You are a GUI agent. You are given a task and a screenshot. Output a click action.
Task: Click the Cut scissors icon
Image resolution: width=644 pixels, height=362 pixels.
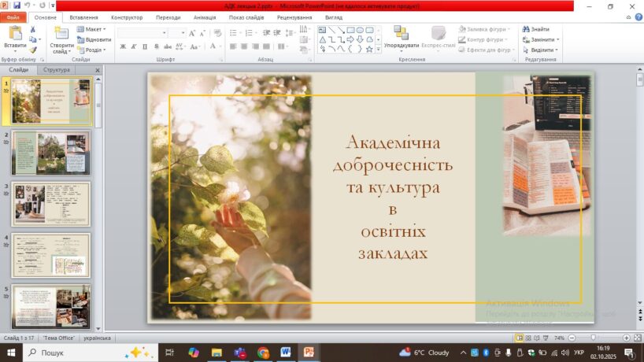coord(33,30)
